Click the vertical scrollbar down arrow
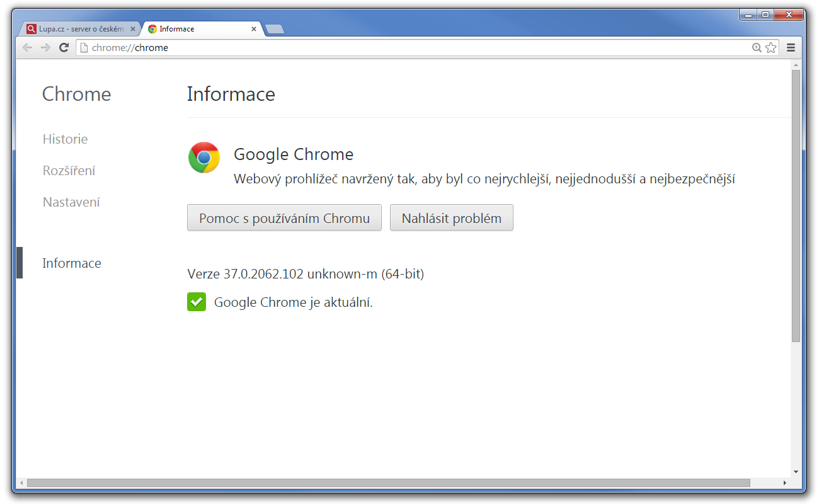Image resolution: width=819 pixels, height=504 pixels. pos(796,471)
